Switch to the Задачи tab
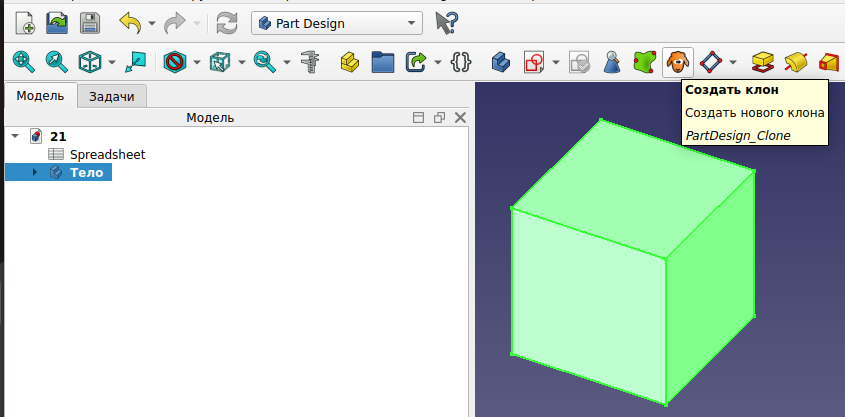Image resolution: width=845 pixels, height=417 pixels. click(112, 97)
